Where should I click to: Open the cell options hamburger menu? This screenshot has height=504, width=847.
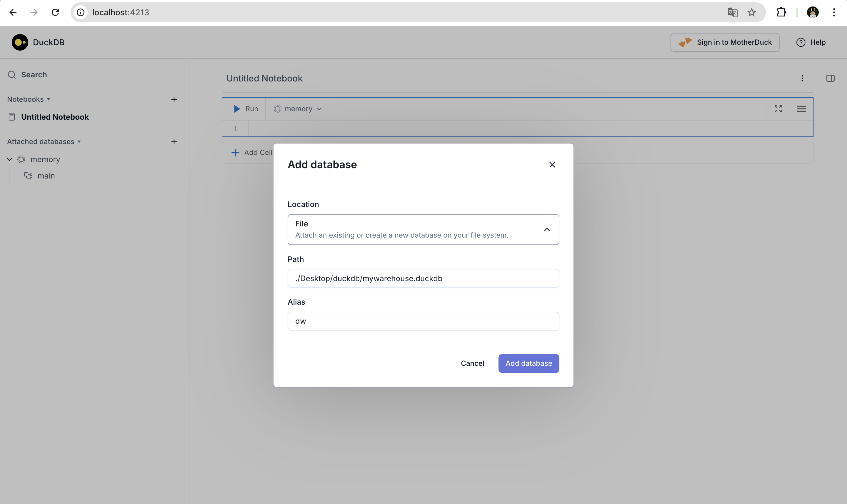click(x=802, y=108)
